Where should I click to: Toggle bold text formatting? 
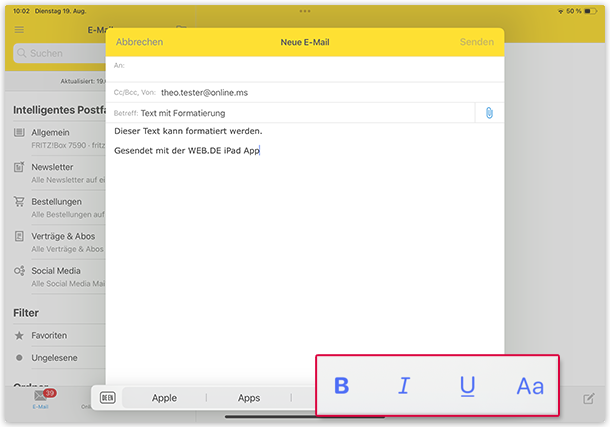click(342, 386)
